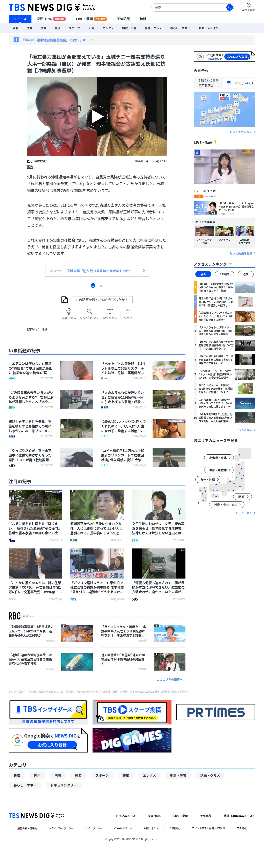
Task: Click the 暮らし・マネー category pill near the footer
Action: click(x=25, y=785)
